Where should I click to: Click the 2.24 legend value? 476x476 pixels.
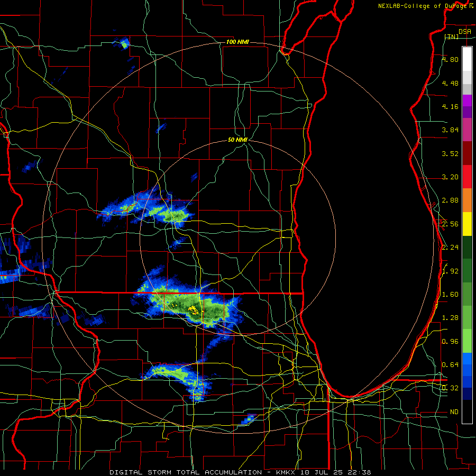[450, 248]
